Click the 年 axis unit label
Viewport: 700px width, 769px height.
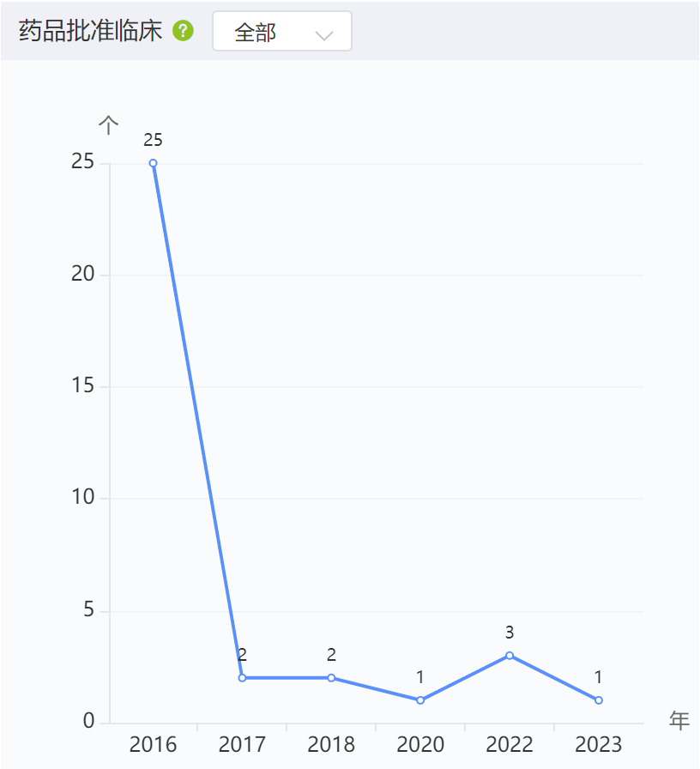pyautogui.click(x=679, y=721)
